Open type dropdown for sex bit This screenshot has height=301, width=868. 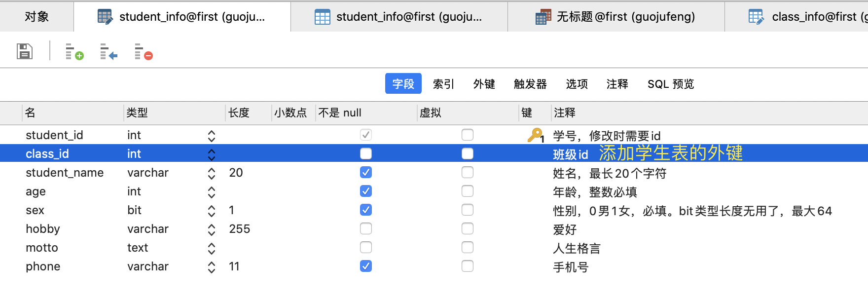click(x=212, y=211)
